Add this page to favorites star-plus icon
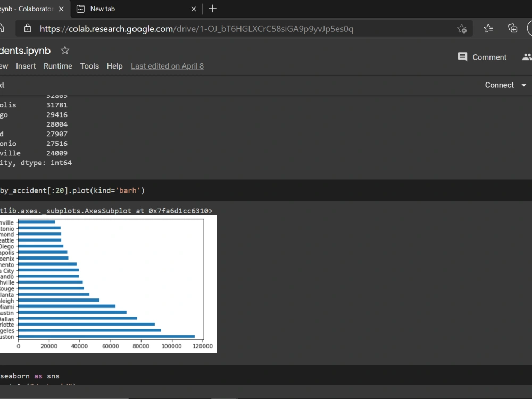The height and width of the screenshot is (399, 532). click(462, 29)
